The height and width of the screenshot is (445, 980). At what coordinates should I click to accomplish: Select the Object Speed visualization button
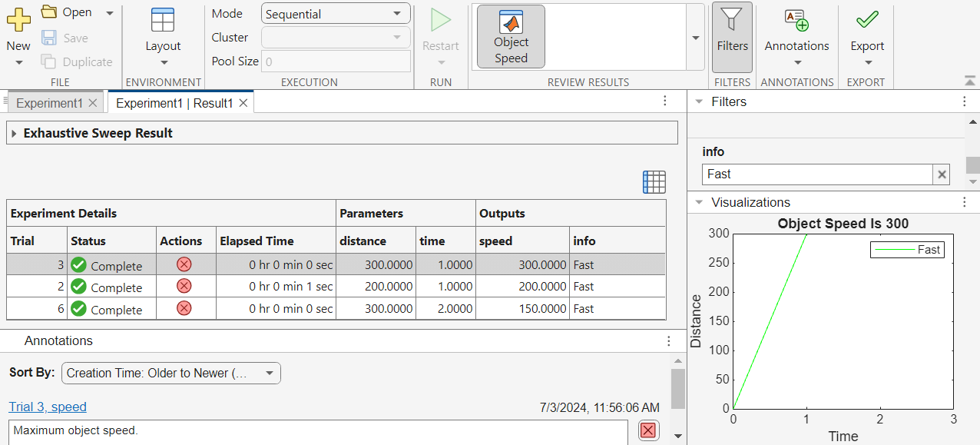[511, 36]
